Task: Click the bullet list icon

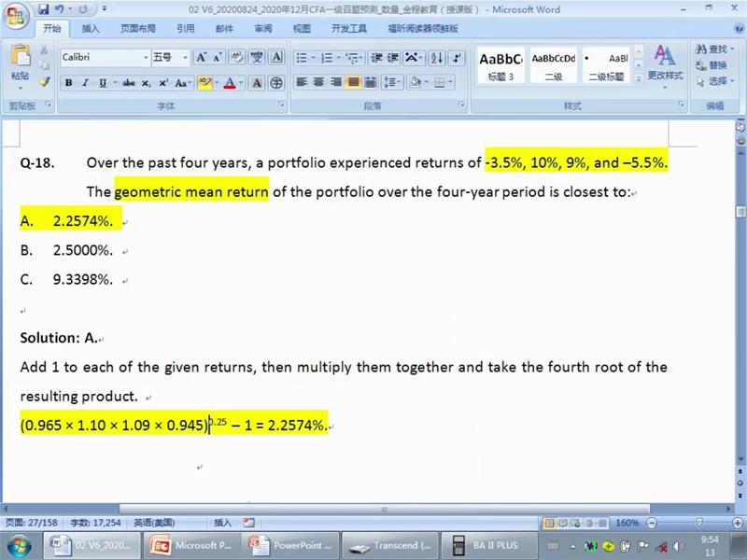Action: click(303, 58)
